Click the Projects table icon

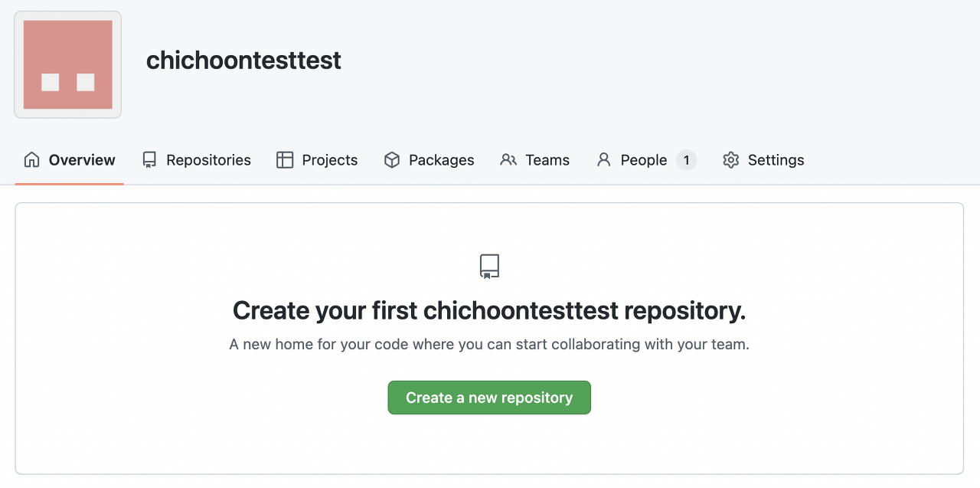pyautogui.click(x=285, y=160)
